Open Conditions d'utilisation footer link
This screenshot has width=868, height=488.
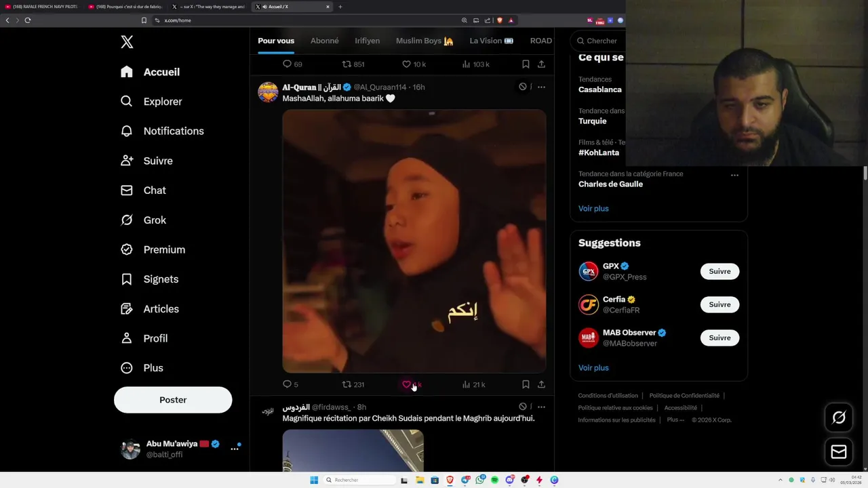[x=608, y=396]
